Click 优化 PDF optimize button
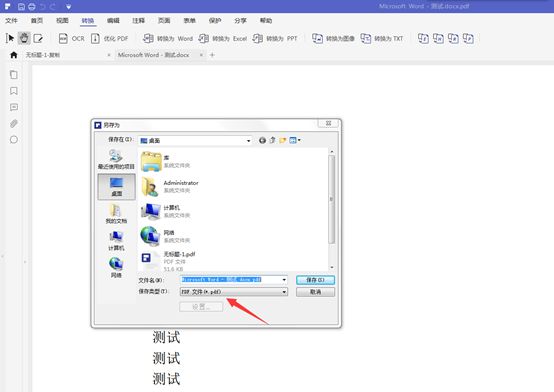The width and height of the screenshot is (554, 392). (x=110, y=39)
